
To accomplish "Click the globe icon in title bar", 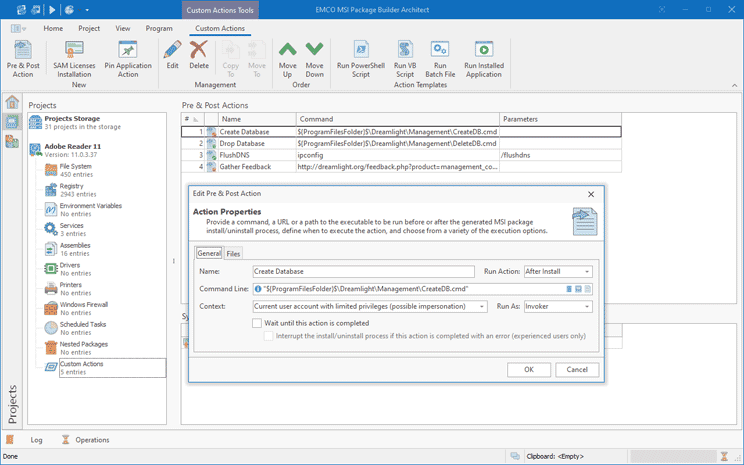I will pos(69,9).
